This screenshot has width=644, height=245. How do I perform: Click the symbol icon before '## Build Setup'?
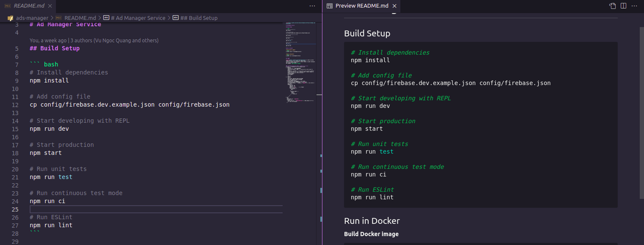coord(175,18)
